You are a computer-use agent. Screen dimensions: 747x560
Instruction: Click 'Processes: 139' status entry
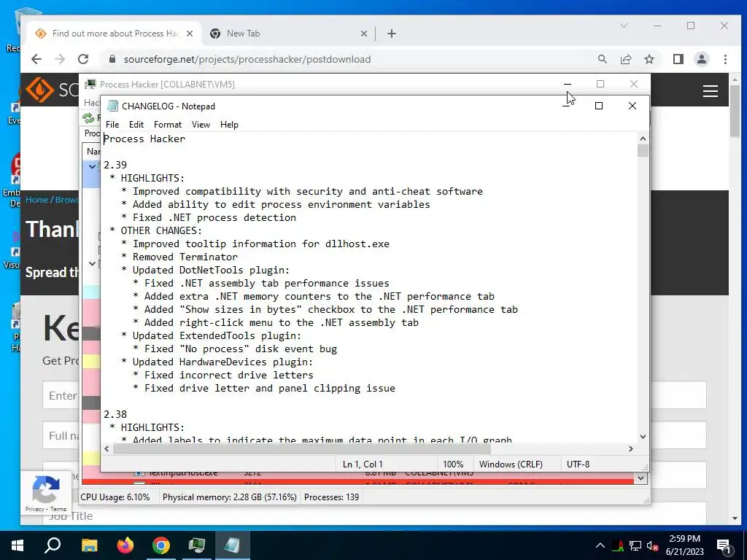(332, 497)
